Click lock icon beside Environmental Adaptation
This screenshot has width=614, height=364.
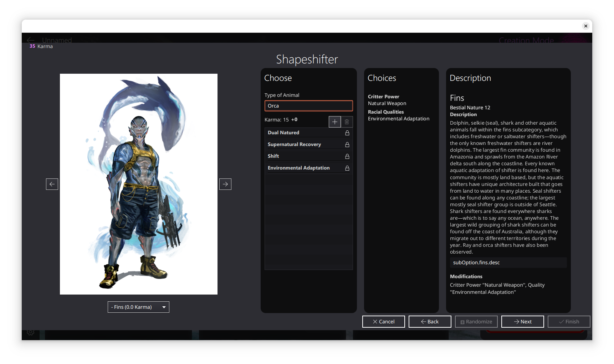347,168
